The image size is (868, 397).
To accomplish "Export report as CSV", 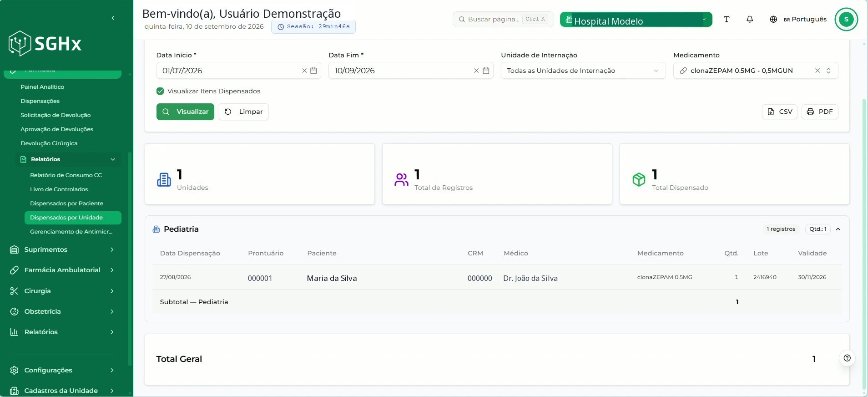I will pos(779,112).
